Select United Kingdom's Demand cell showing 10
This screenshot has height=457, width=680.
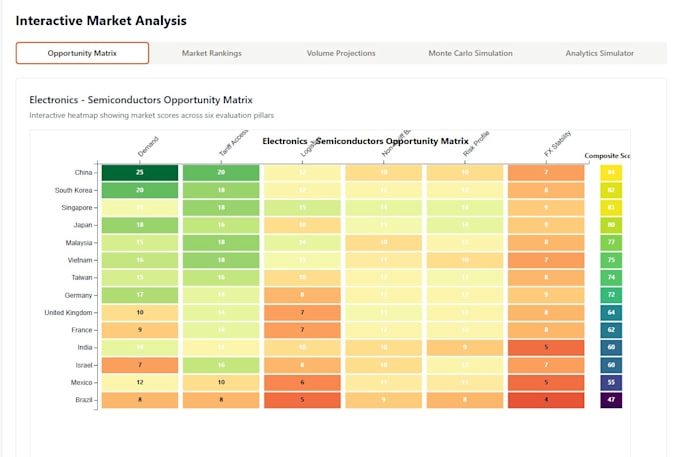[x=140, y=313]
